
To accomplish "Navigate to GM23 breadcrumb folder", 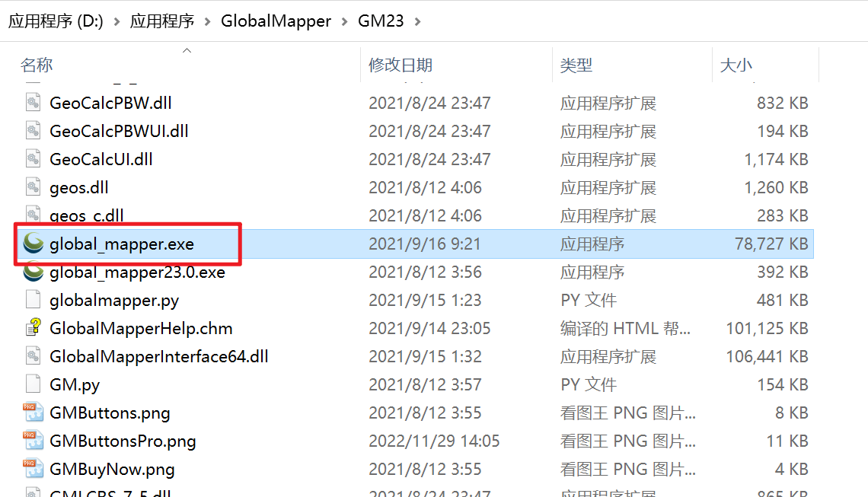I will [x=381, y=21].
